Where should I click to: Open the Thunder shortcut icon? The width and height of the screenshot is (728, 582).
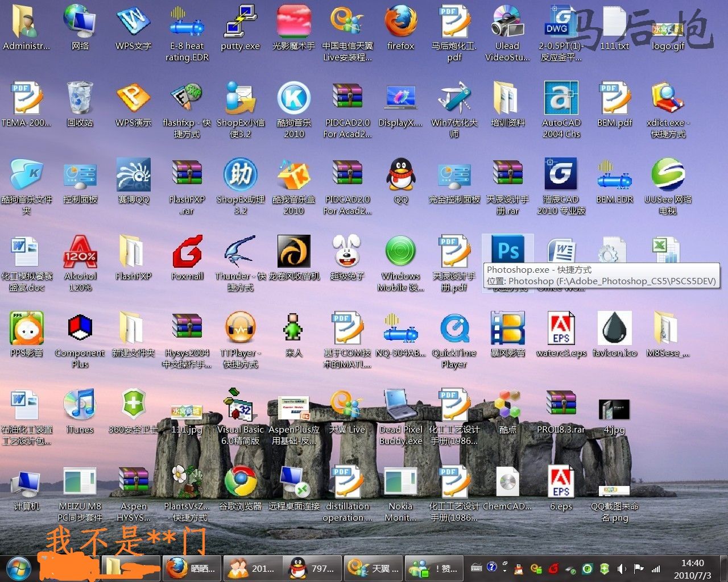(241, 251)
